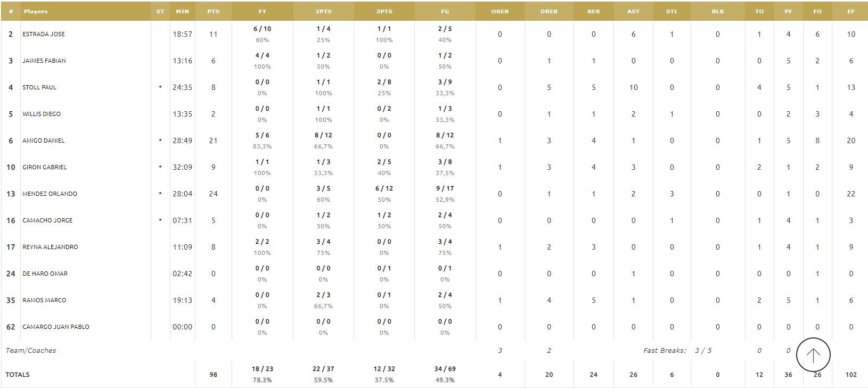
Task: Sort by the EF column header
Action: (x=850, y=11)
